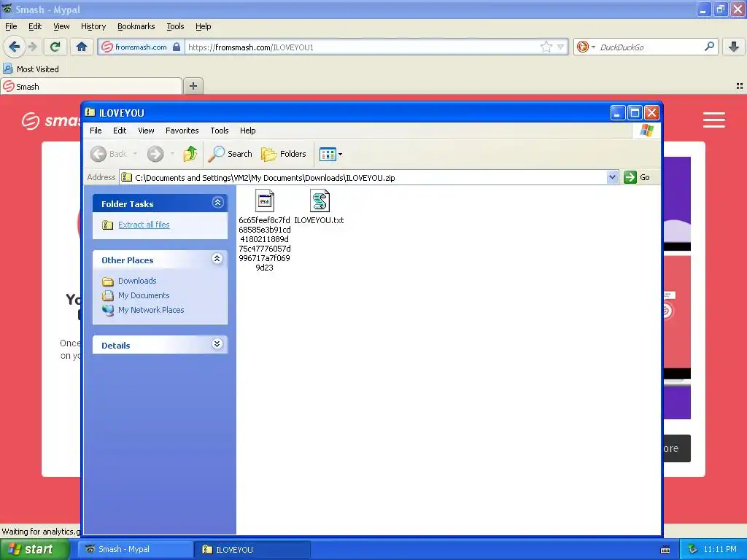This screenshot has width=747, height=560.
Task: Collapse the Folder Tasks panel
Action: (x=217, y=203)
